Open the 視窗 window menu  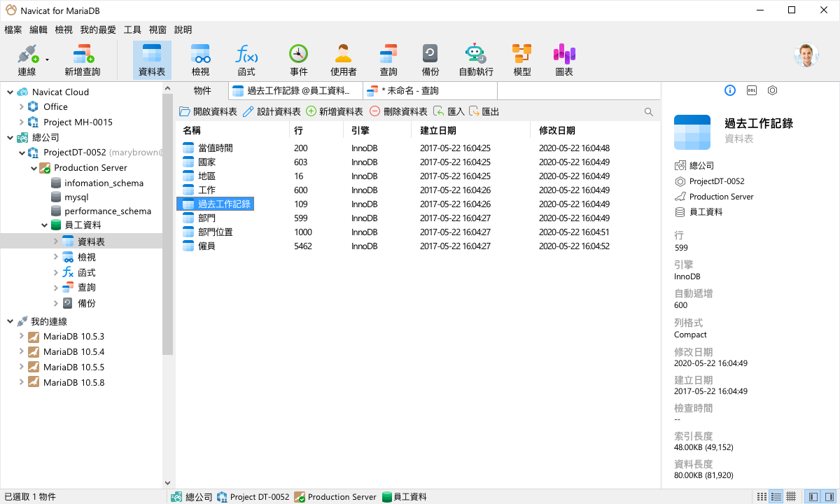click(x=157, y=30)
